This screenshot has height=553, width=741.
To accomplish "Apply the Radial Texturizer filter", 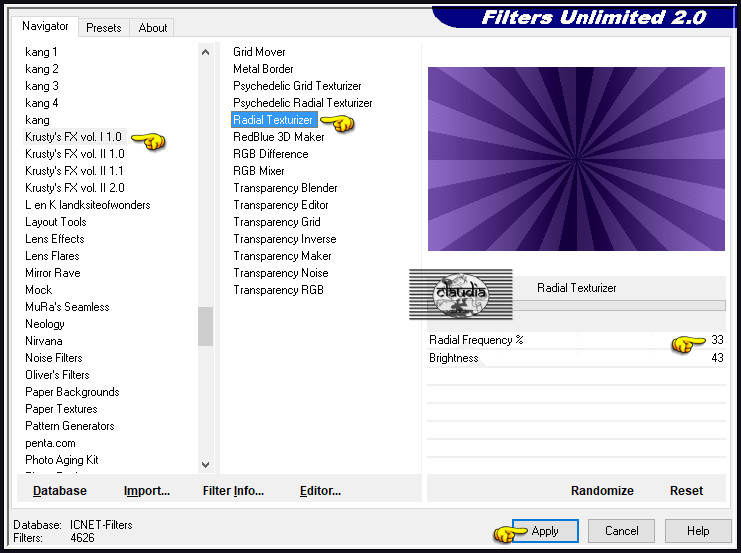I will 545,531.
